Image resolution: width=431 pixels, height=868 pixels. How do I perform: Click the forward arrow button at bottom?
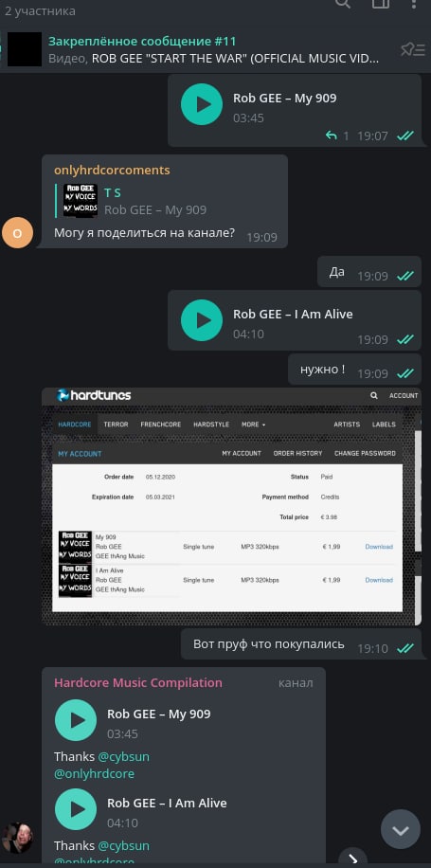[x=353, y=859]
